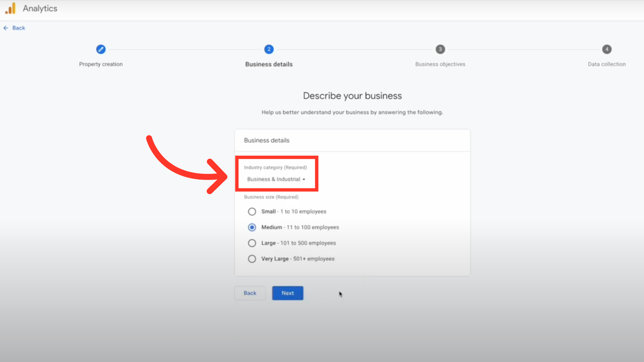This screenshot has width=644, height=362.
Task: Click the step 3 Business objectives circle
Action: (x=440, y=49)
